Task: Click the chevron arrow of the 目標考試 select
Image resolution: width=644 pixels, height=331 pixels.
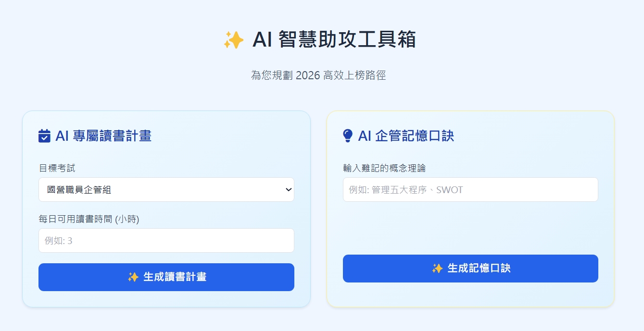Action: coord(289,190)
